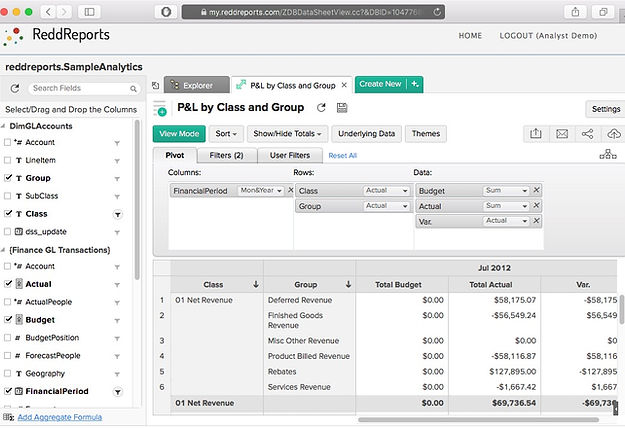Click the Add Aggregate Formula link

[60, 417]
